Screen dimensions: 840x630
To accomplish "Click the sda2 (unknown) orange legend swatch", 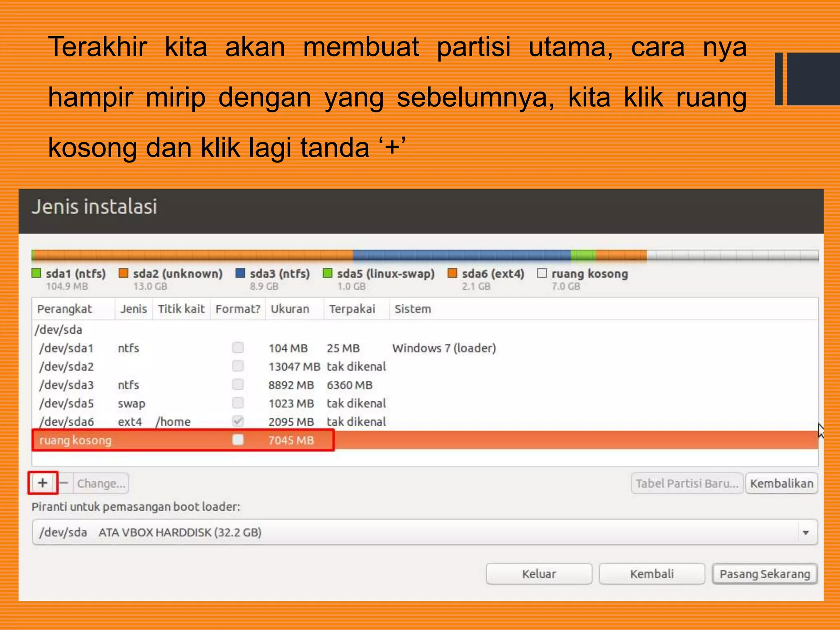I will pos(123,273).
